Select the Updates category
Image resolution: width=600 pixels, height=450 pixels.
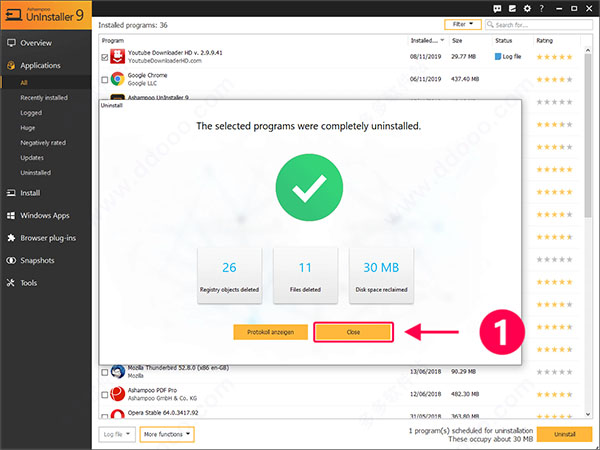click(x=32, y=157)
